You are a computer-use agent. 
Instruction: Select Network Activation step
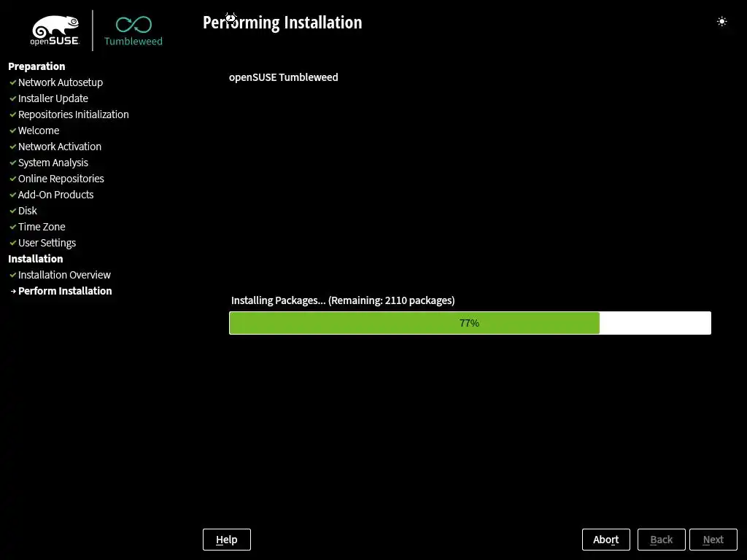tap(60, 147)
